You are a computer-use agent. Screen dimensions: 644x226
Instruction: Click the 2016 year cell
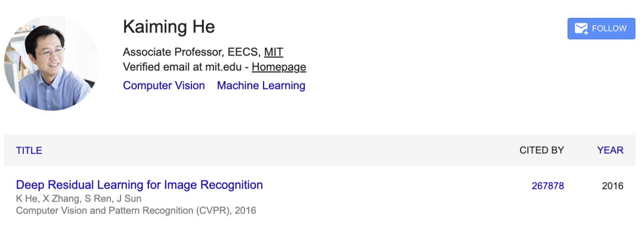pos(613,186)
